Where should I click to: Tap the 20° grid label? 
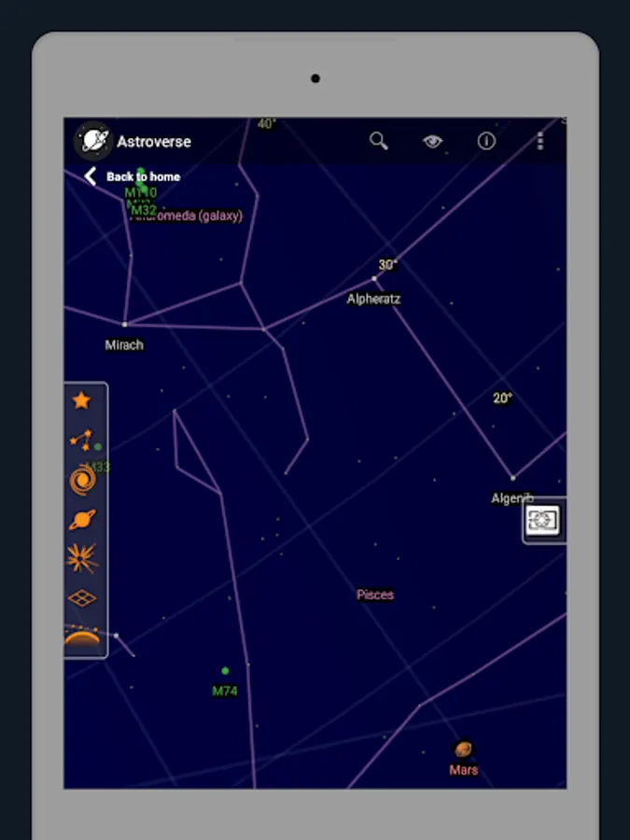tap(502, 398)
